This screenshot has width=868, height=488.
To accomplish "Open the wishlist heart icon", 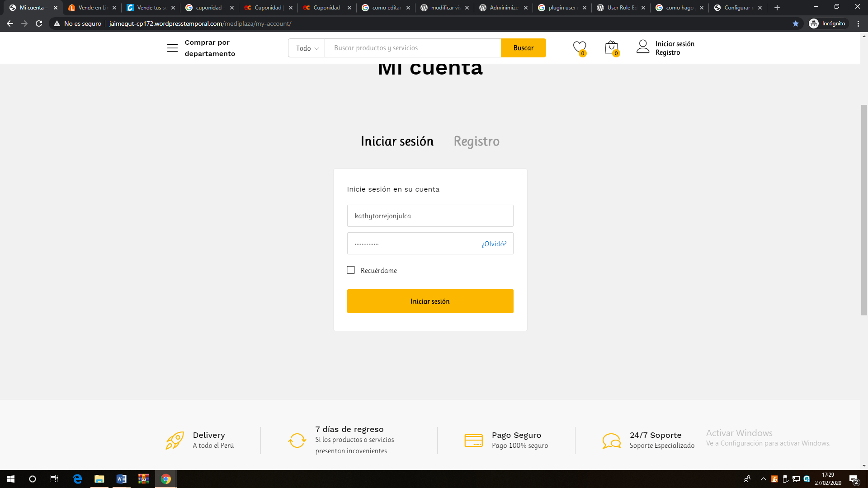I will point(580,48).
